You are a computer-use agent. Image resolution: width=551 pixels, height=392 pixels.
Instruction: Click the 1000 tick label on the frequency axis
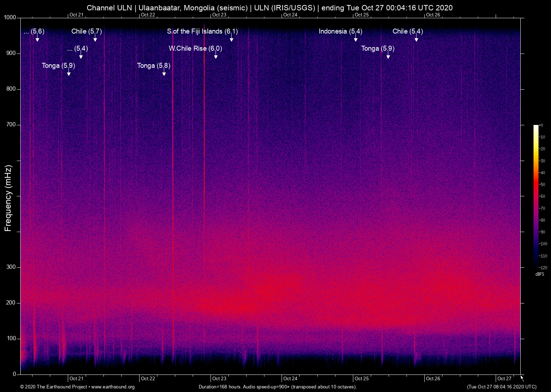pyautogui.click(x=10, y=17)
